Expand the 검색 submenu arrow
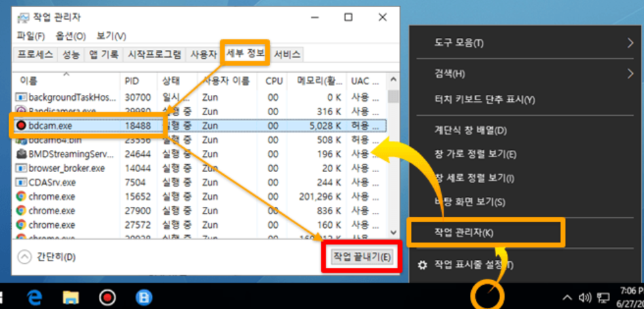Screen dimensions: 644x309 (x=630, y=74)
